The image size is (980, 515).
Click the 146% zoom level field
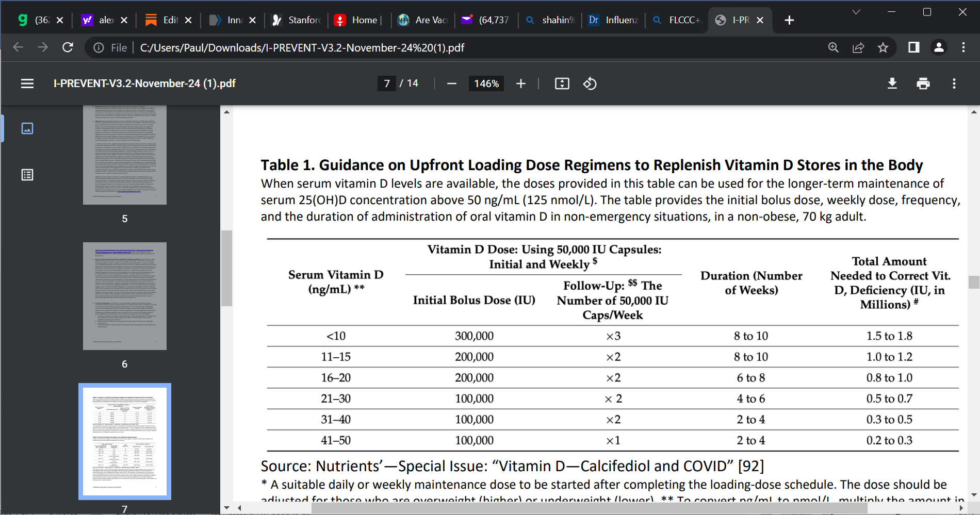coord(486,84)
